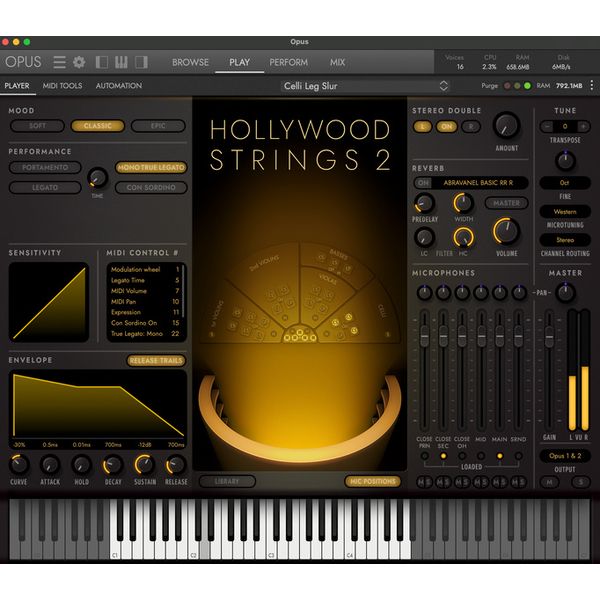Open the settings gear
The image size is (600, 600).
[x=79, y=62]
